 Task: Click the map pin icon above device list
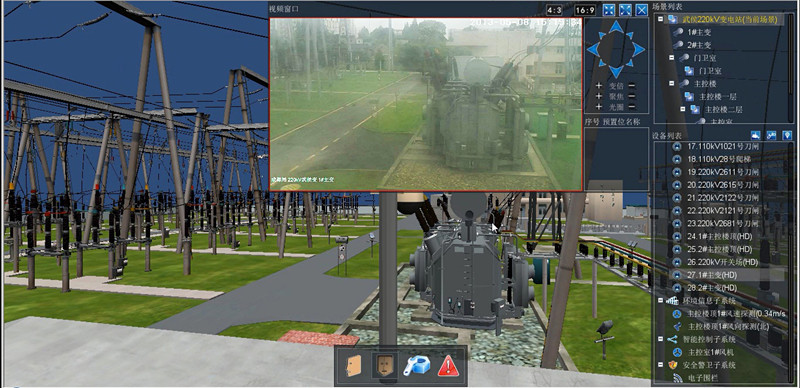click(x=787, y=135)
